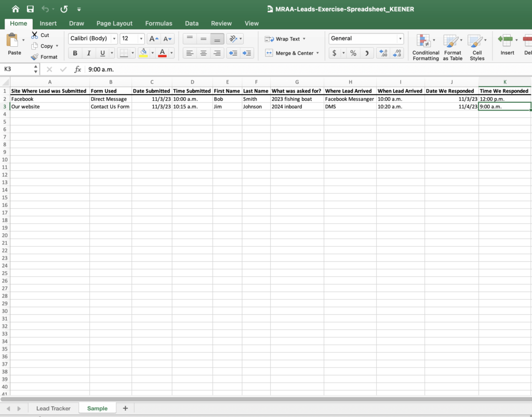Open the Cell Styles gallery
This screenshot has height=417, width=532.
(477, 47)
